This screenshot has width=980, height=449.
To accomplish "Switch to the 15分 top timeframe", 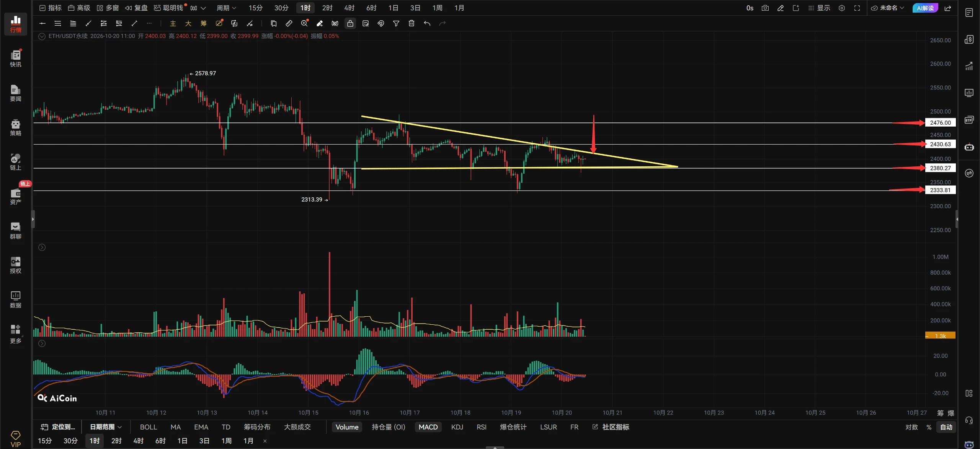I will coord(256,8).
